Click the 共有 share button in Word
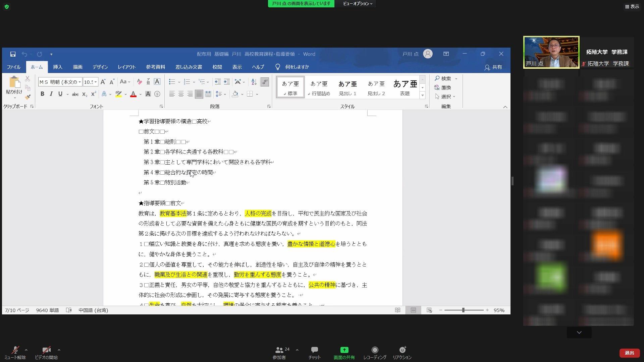 coord(493,67)
